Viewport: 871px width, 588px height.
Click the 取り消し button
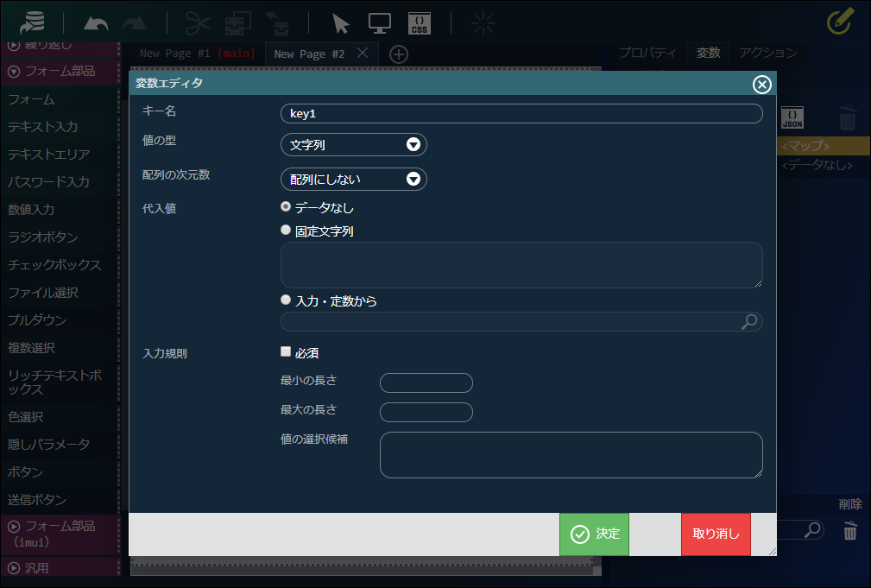[716, 534]
